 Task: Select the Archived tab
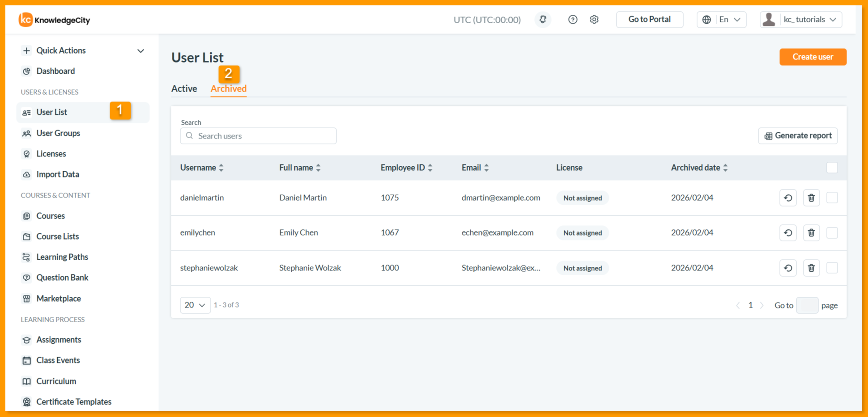(229, 88)
